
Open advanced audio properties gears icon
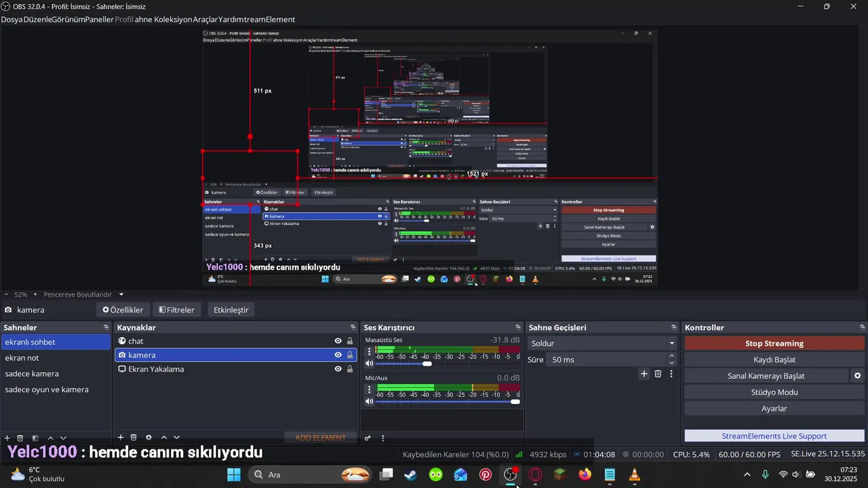368,438
